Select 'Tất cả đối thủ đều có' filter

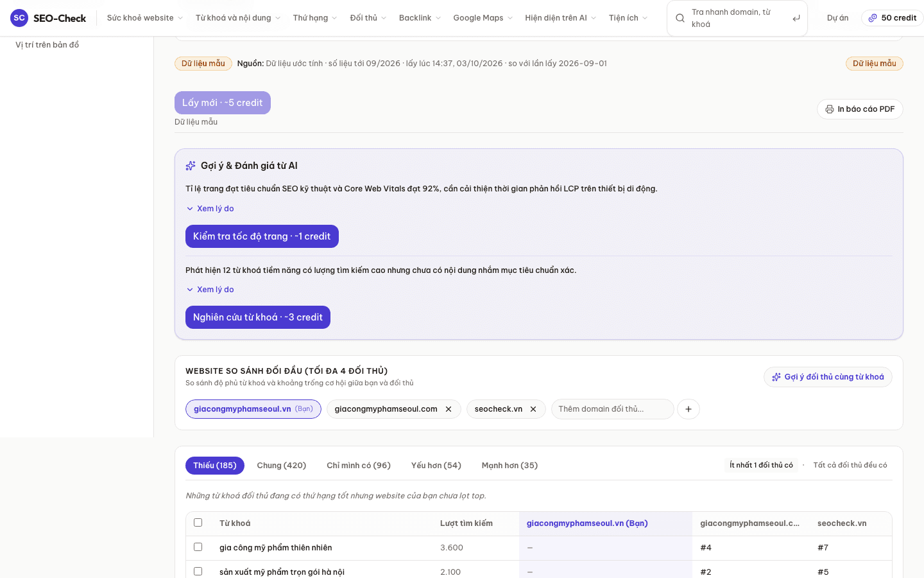click(850, 465)
